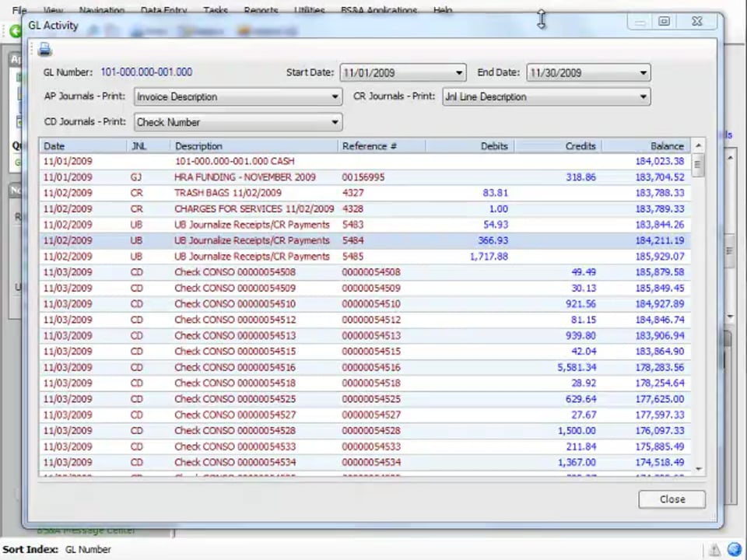The width and height of the screenshot is (747, 560).
Task: Click the grid scroll down arrow
Action: pos(699,469)
